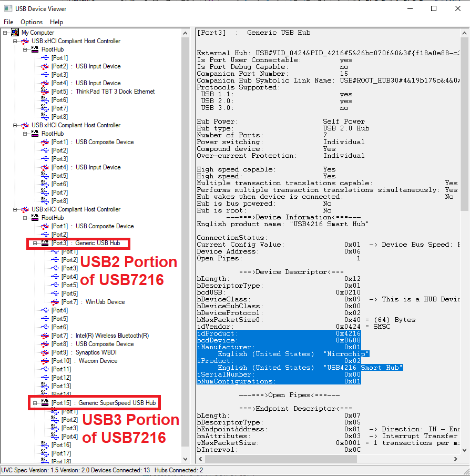Select Port7 Intel(R) Wireless Bluetooth(R) item
Image resolution: width=470 pixels, height=476 pixels.
point(100,336)
